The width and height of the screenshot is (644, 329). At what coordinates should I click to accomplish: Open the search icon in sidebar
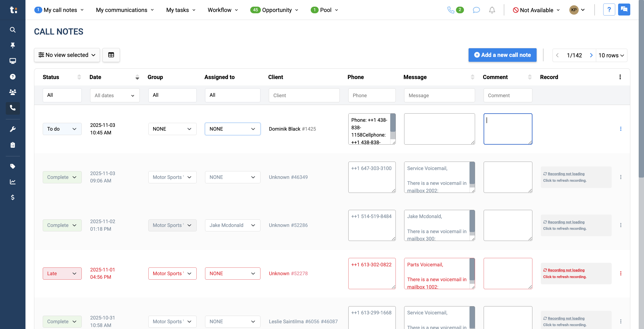12,30
